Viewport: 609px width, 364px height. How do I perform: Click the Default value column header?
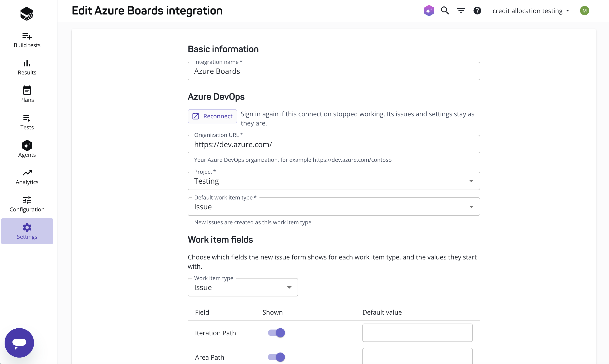(x=382, y=312)
